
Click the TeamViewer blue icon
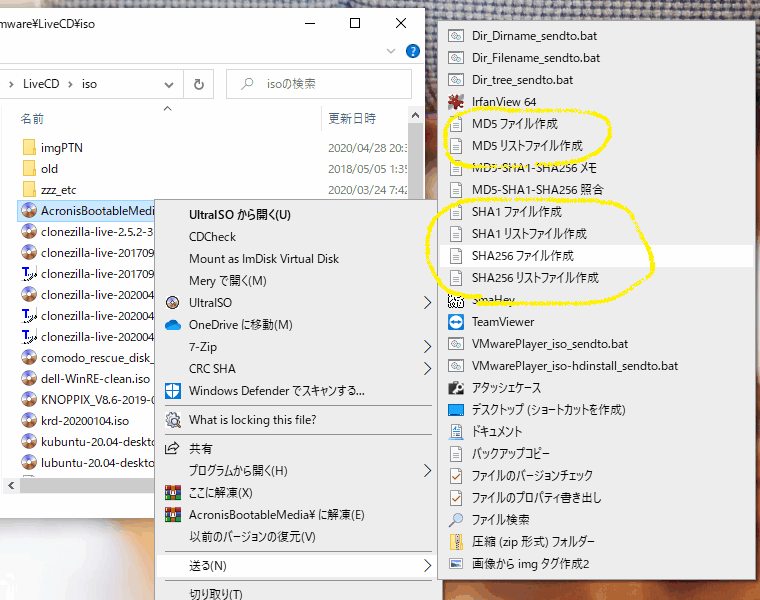pos(456,322)
